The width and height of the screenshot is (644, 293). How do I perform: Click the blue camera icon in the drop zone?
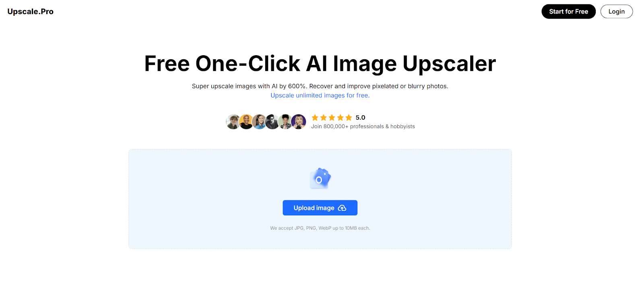tap(320, 178)
